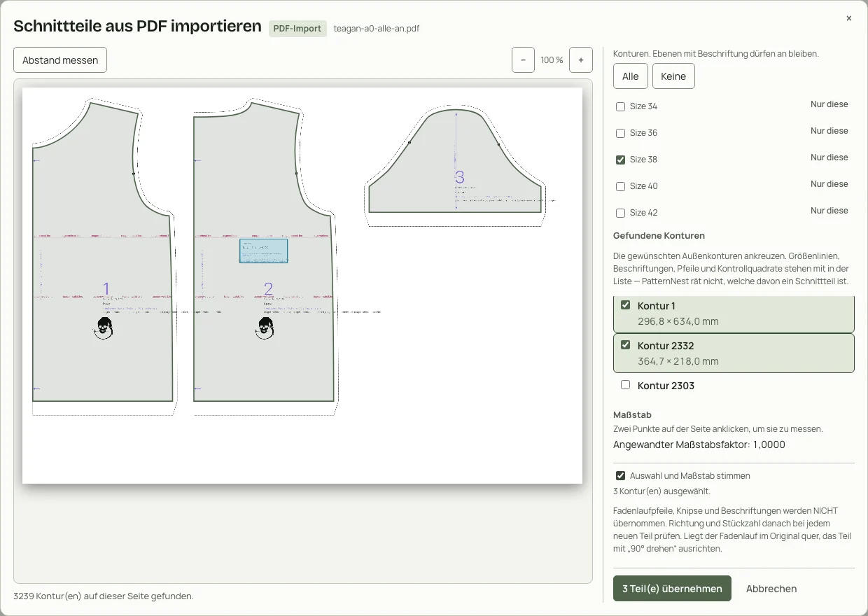Screen dimensions: 868x616
Task: Uncheck the Size 38 layer checkbox
Action: pyautogui.click(x=620, y=160)
